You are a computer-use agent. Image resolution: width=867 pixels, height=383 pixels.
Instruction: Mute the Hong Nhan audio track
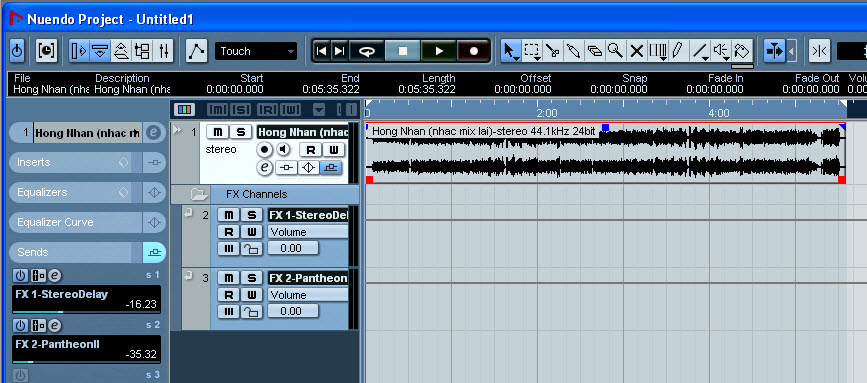(218, 132)
